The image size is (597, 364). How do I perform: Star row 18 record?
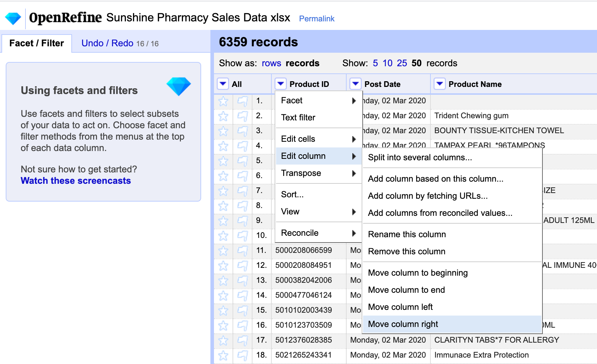pos(223,355)
